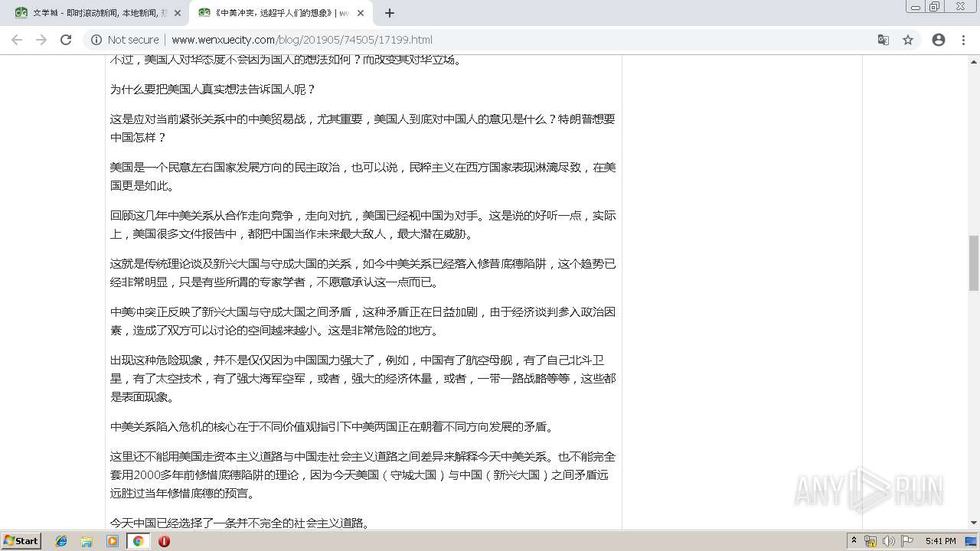Click sentence 今天中国已经选择了一条

[x=241, y=523]
